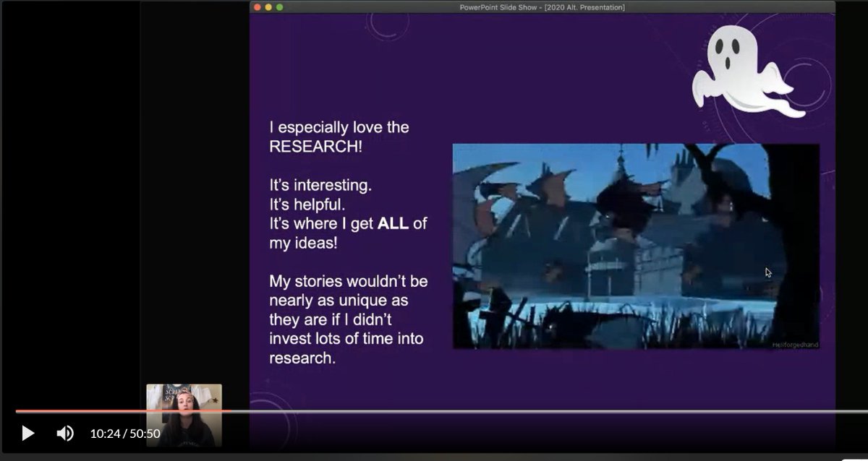Select the play triangle icon
Image resolution: width=868 pixels, height=461 pixels.
click(27, 433)
